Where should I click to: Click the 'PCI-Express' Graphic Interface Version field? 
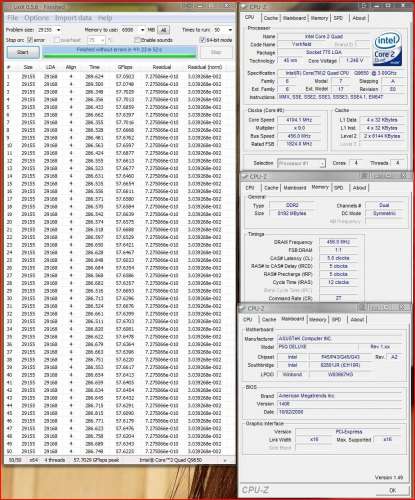(x=348, y=432)
